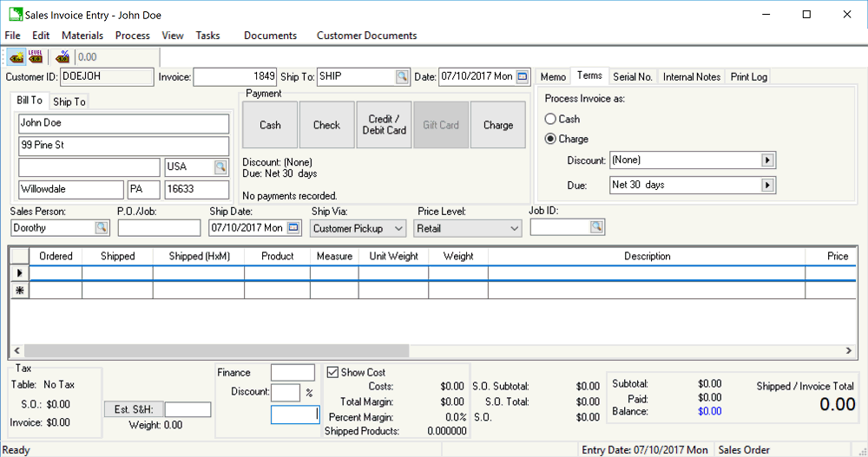This screenshot has width=868, height=457.
Task: Open the Ship Date calendar picker
Action: coord(293,228)
